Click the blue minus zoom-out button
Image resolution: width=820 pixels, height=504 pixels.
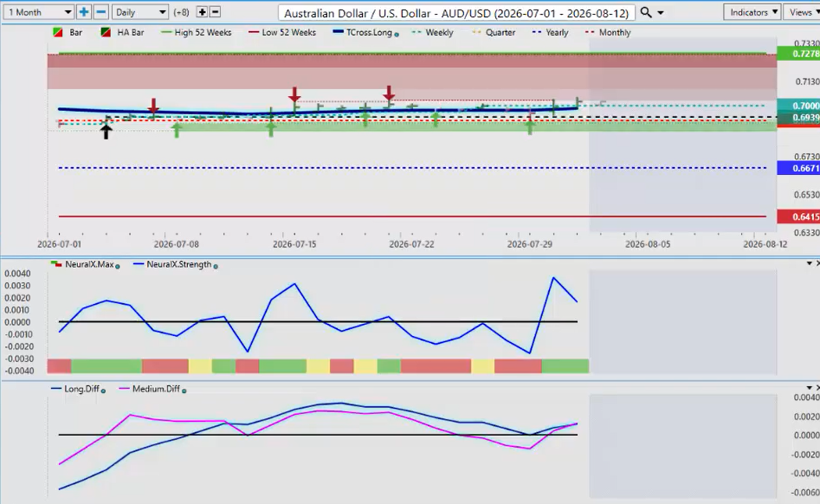point(101,12)
